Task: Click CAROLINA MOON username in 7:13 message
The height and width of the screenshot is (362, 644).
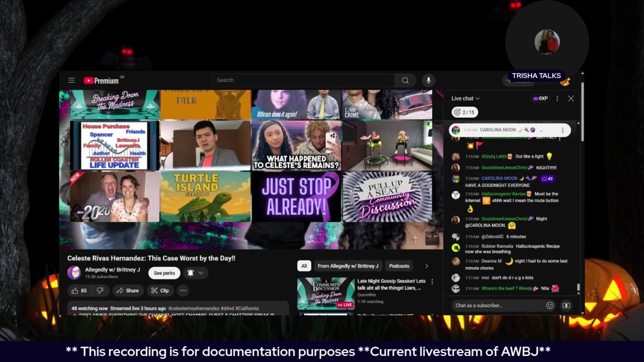Action: pos(499,178)
